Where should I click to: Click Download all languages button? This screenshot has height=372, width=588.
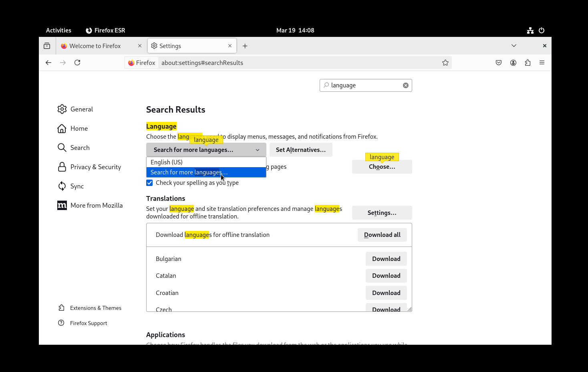tap(382, 235)
